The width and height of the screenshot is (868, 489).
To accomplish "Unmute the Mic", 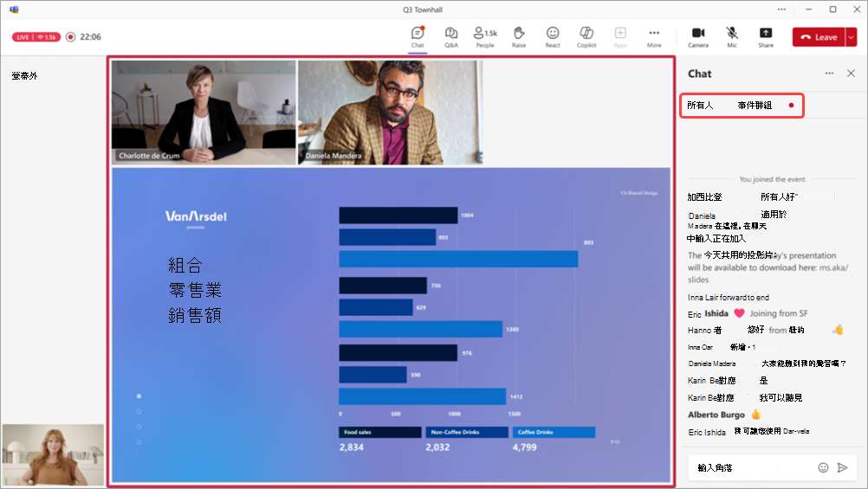I will coord(732,37).
